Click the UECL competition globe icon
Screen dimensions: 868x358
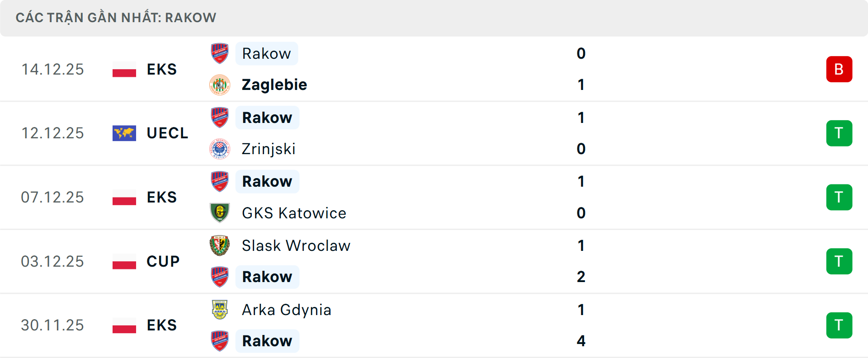[x=124, y=133]
